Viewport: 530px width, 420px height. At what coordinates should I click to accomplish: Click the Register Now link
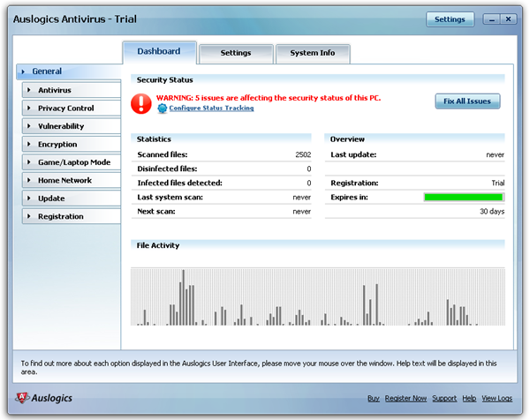point(405,399)
